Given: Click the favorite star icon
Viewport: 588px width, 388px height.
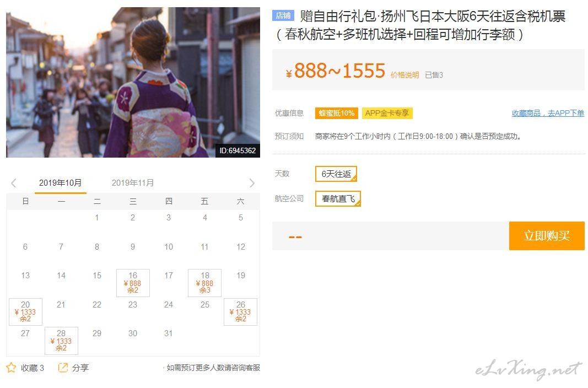Looking at the screenshot, I should tap(11, 368).
